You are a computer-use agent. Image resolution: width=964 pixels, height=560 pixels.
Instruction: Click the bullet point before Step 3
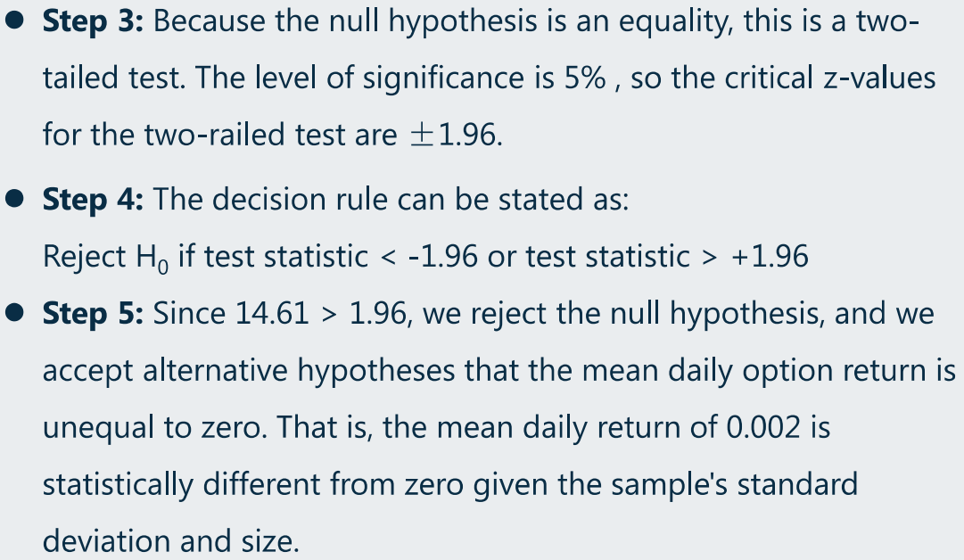(14, 21)
